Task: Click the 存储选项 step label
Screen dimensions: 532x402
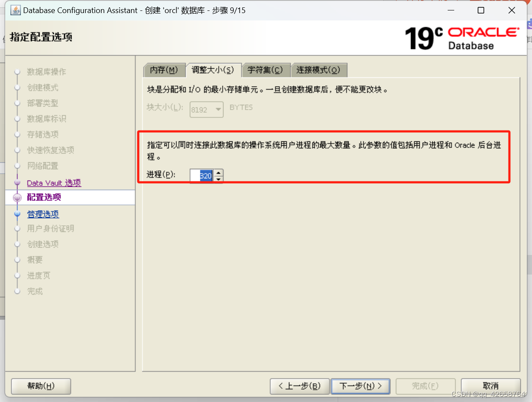Action: [x=43, y=134]
